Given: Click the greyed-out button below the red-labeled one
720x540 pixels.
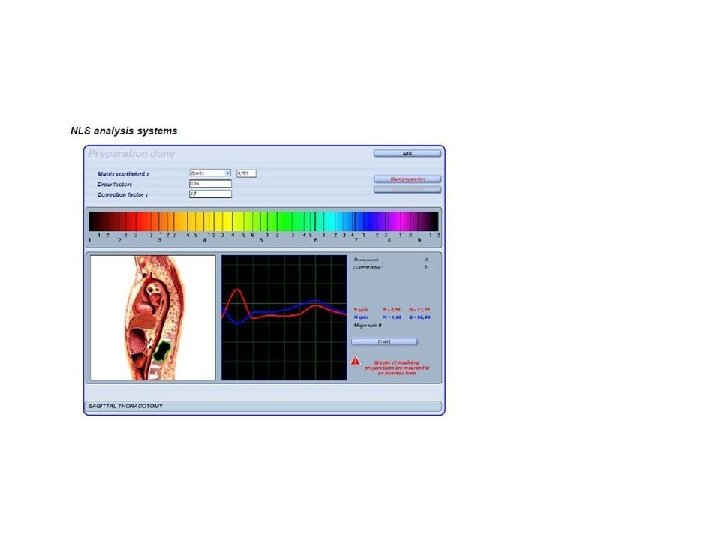Looking at the screenshot, I should [x=407, y=189].
